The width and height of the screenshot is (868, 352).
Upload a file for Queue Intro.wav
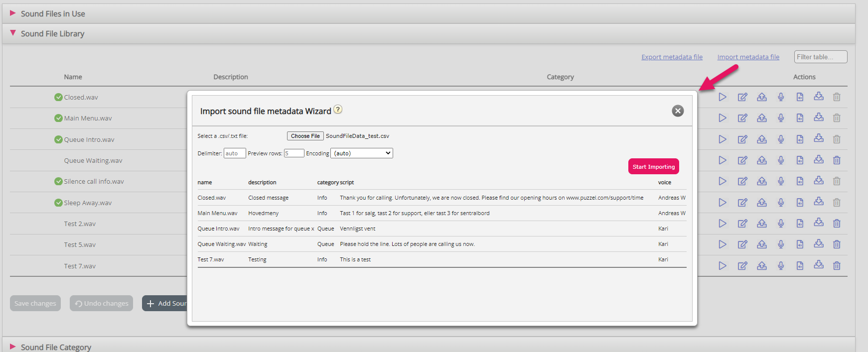[762, 139]
